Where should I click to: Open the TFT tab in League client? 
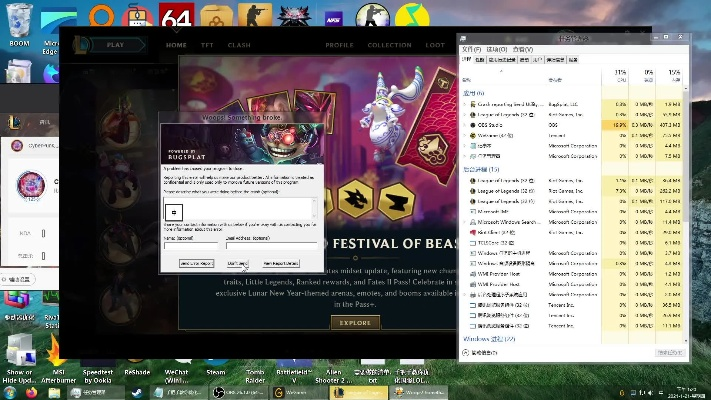point(207,45)
